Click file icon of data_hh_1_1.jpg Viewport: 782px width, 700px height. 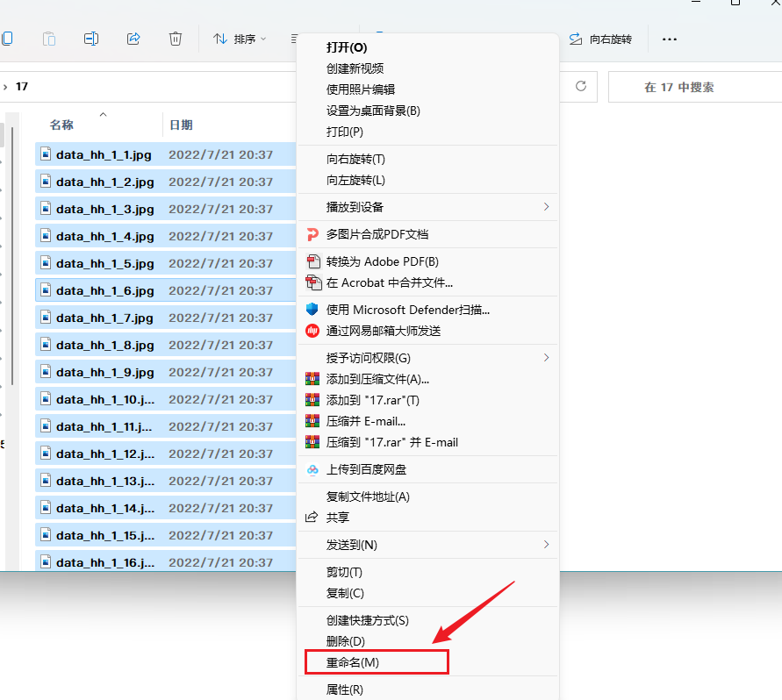tap(46, 154)
